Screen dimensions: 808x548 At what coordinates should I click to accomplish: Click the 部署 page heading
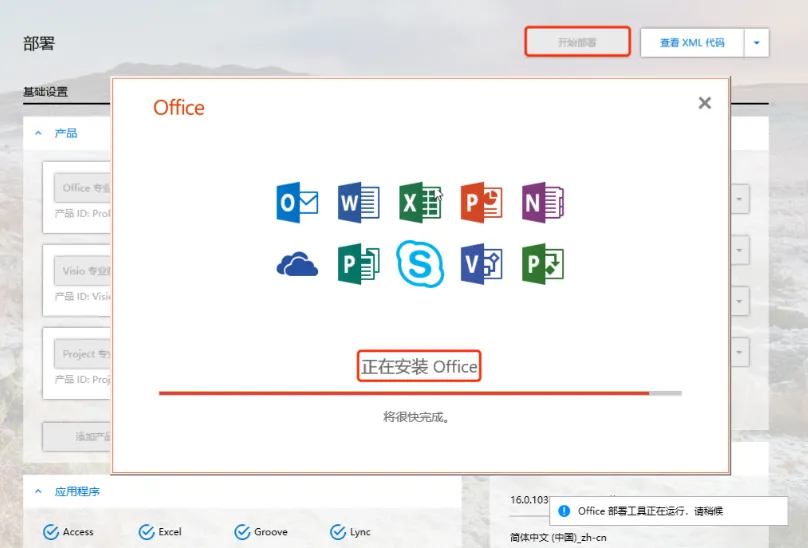click(x=39, y=43)
